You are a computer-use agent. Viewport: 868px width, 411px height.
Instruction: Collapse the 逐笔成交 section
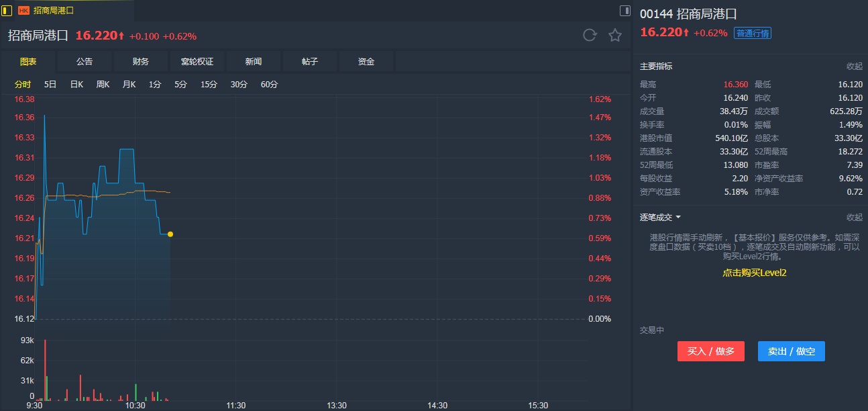pyautogui.click(x=854, y=218)
